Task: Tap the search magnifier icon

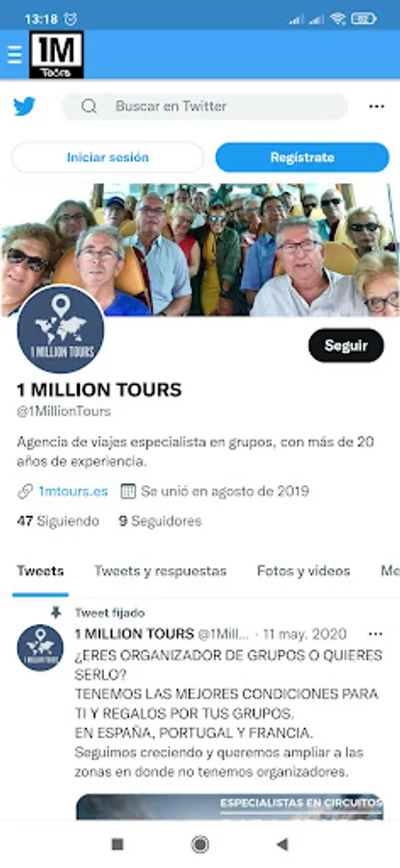Action: tap(89, 106)
